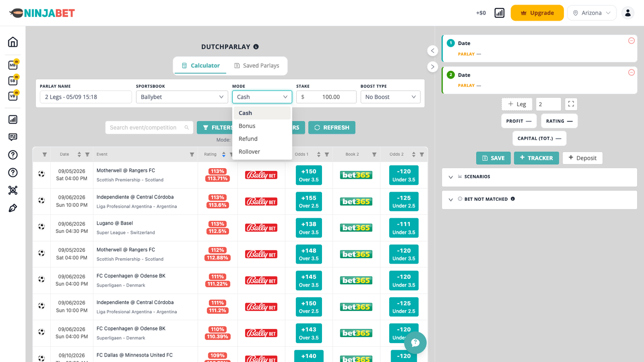Image resolution: width=644 pixels, height=362 pixels.
Task: Open the network nodes icon in sidebar
Action: (13, 190)
